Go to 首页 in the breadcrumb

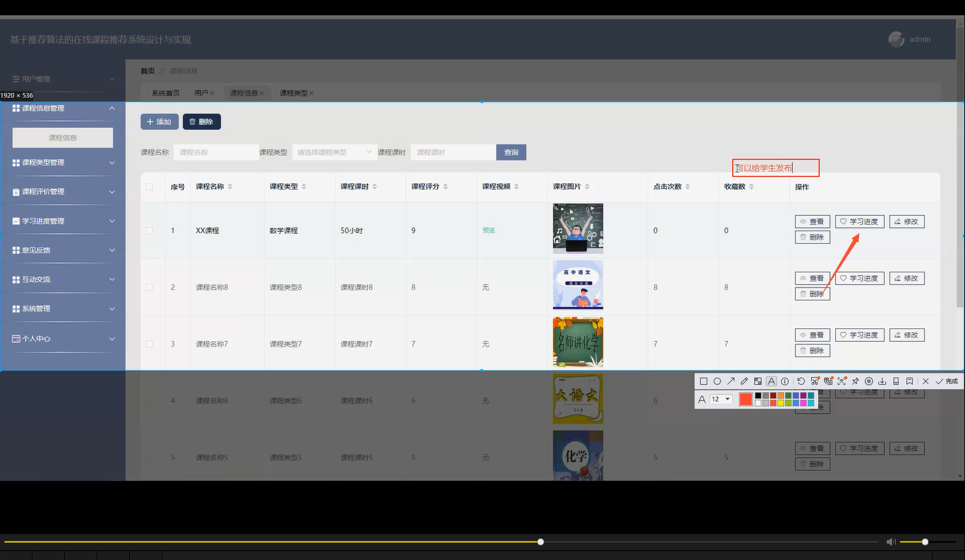(x=148, y=71)
